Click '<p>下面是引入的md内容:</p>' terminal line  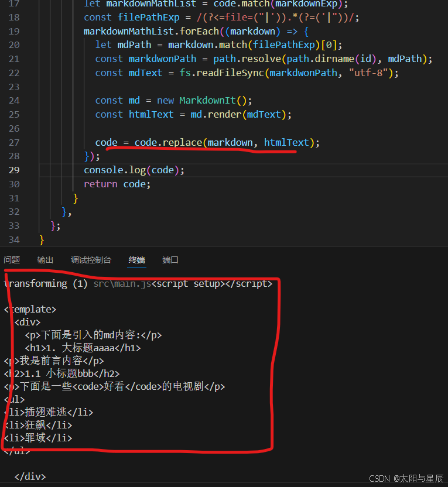pos(94,335)
